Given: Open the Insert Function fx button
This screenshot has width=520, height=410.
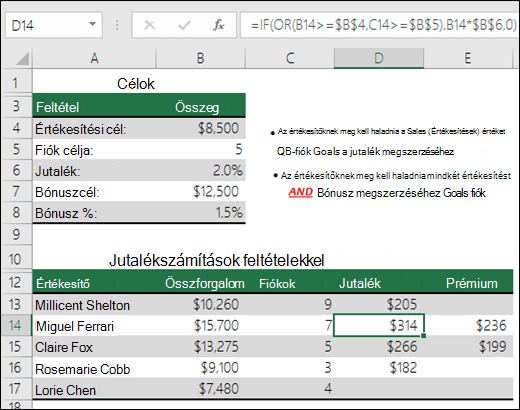Looking at the screenshot, I should pyautogui.click(x=219, y=25).
